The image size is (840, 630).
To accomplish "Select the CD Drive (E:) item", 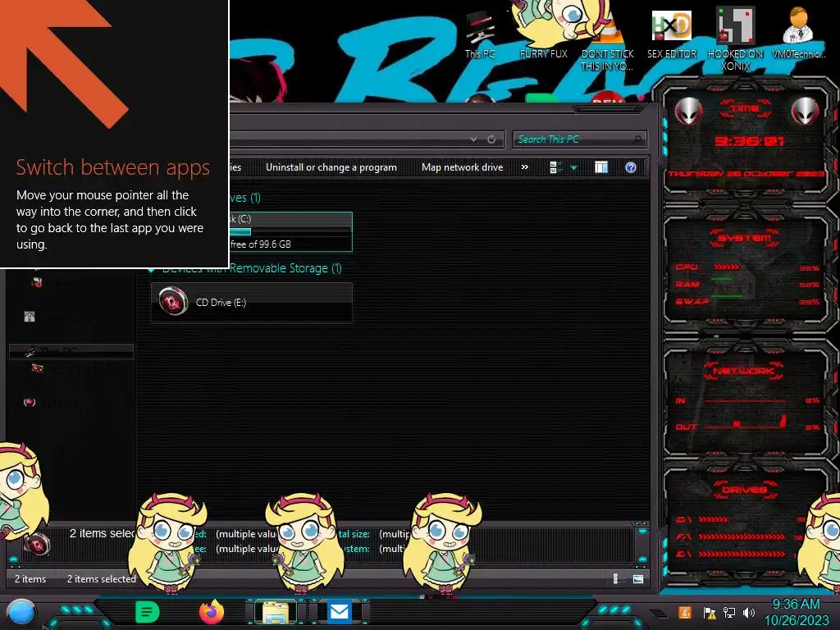I will [x=252, y=302].
